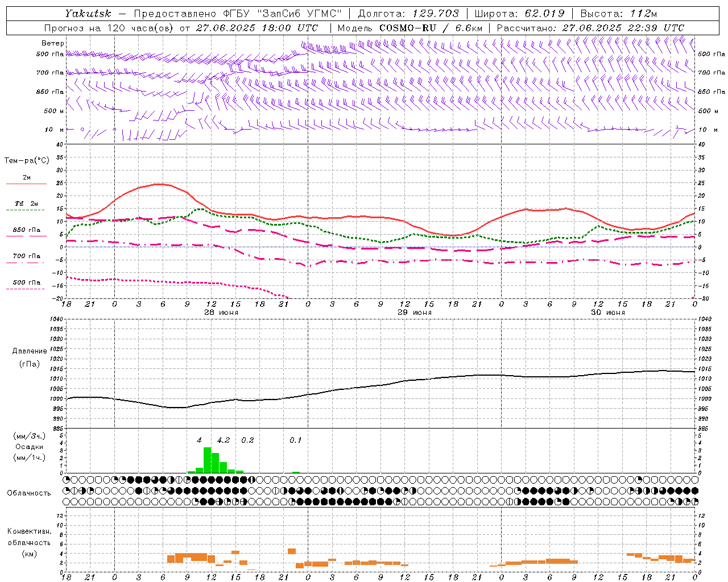Click the 'Осадки' precipitation label
The height and width of the screenshot is (582, 728).
(29, 447)
